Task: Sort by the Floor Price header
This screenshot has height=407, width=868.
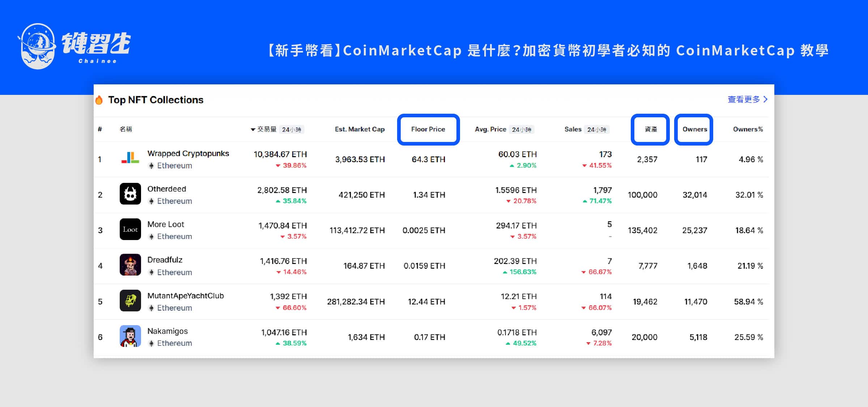Action: coord(428,129)
